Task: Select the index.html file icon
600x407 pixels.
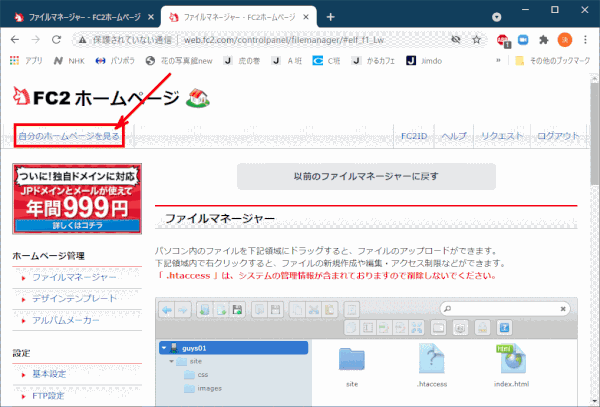Action: (512, 359)
